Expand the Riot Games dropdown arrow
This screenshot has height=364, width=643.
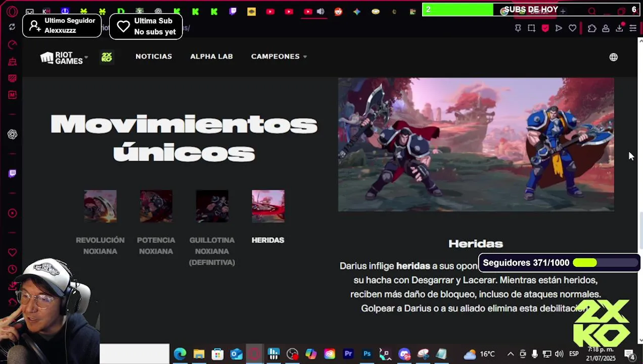[x=86, y=57]
